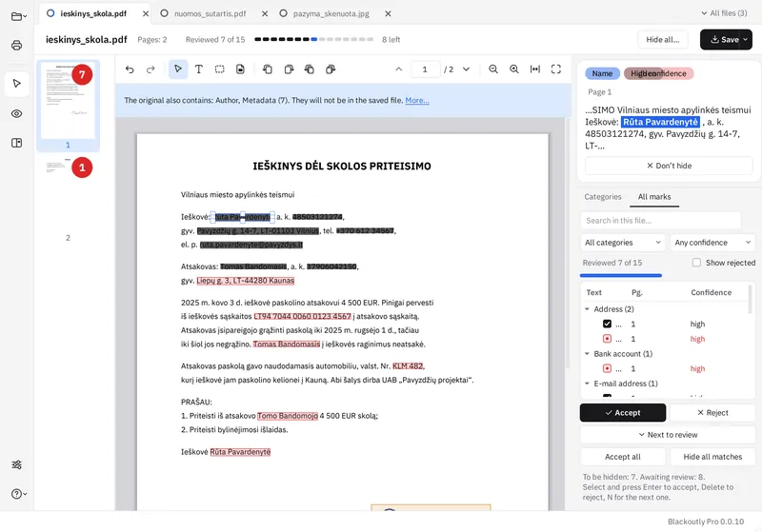762x532 pixels.
Task: Click the fit-to-width icon
Action: (x=535, y=69)
